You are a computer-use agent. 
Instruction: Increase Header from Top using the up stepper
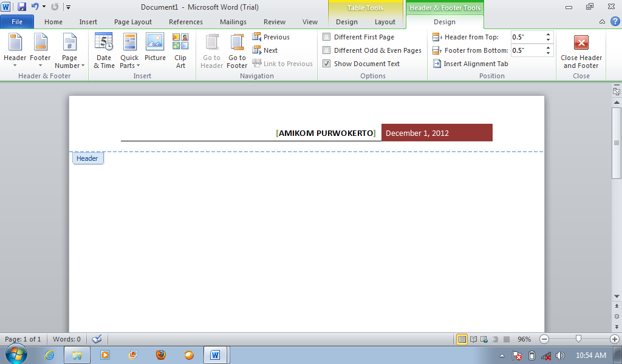[548, 34]
